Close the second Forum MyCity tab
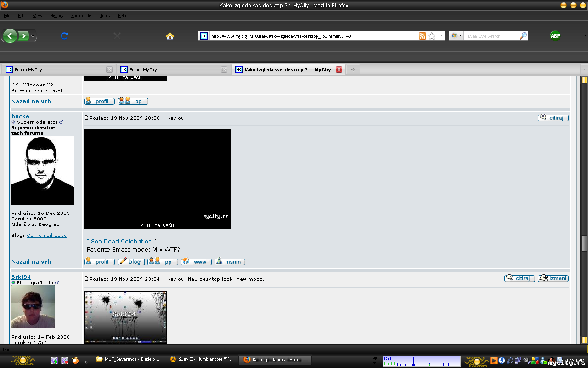The image size is (588, 368). [x=224, y=69]
